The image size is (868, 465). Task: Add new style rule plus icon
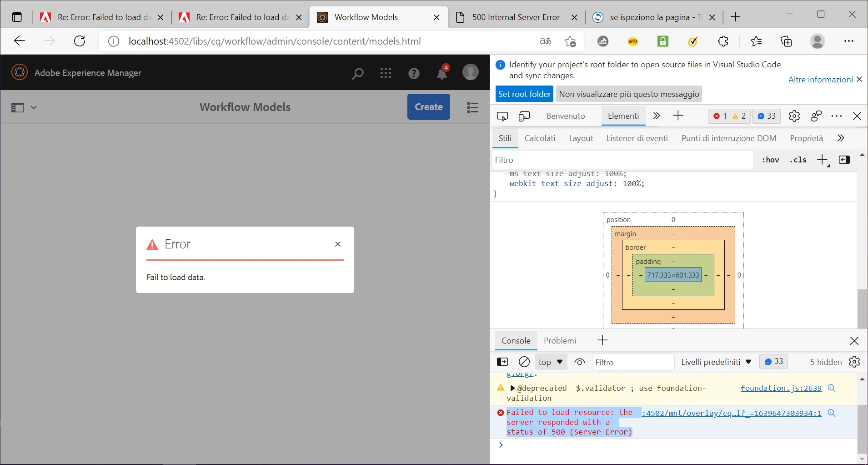coord(823,160)
